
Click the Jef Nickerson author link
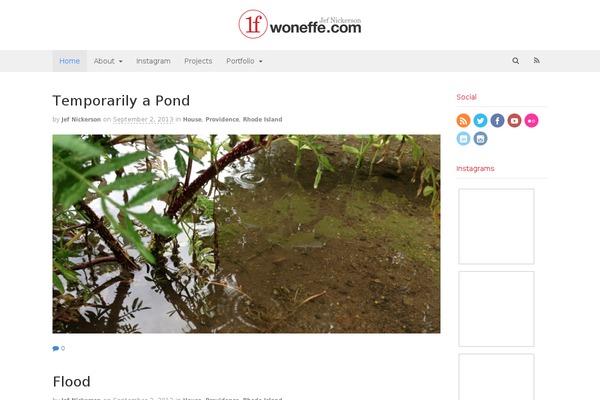tap(81, 119)
